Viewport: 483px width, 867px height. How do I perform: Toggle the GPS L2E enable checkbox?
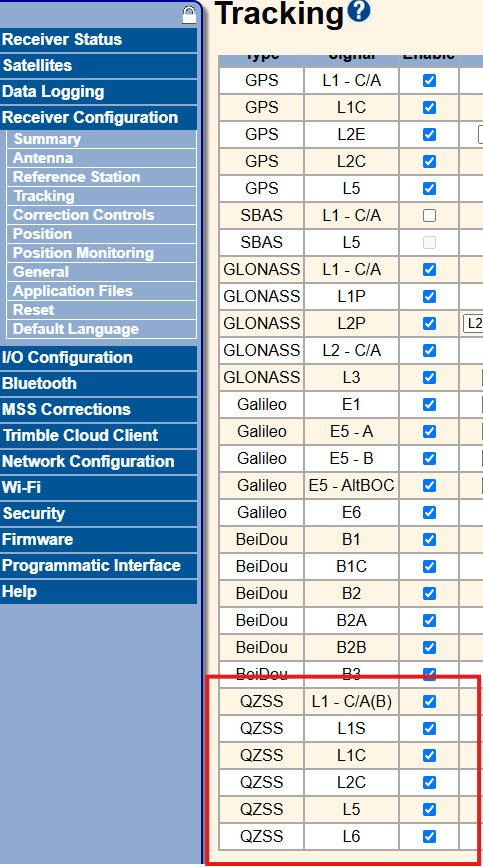click(429, 134)
